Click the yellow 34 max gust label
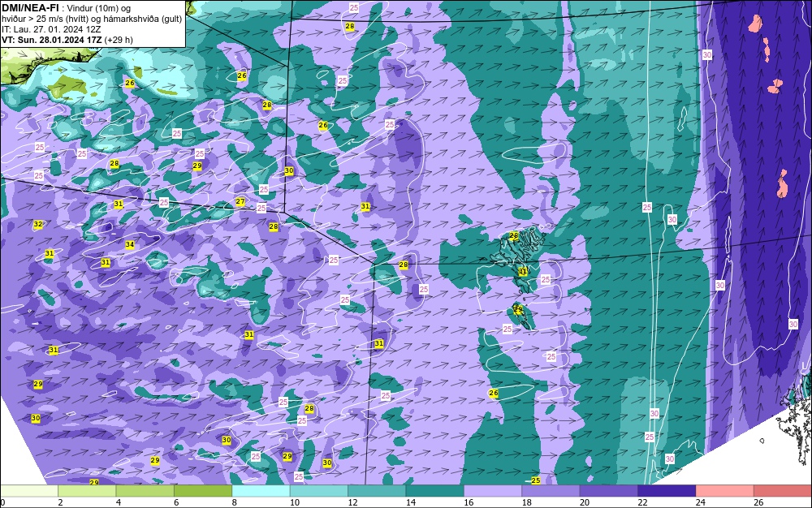812x508 pixels. click(129, 245)
